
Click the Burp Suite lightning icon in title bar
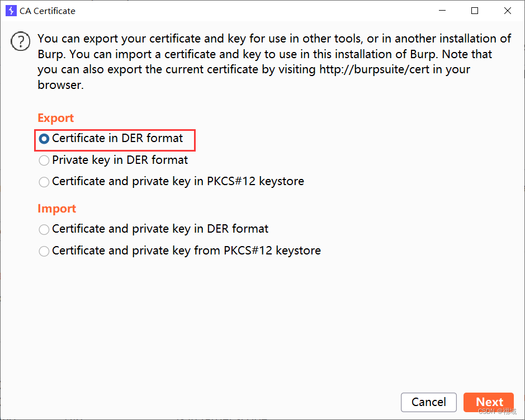[11, 11]
